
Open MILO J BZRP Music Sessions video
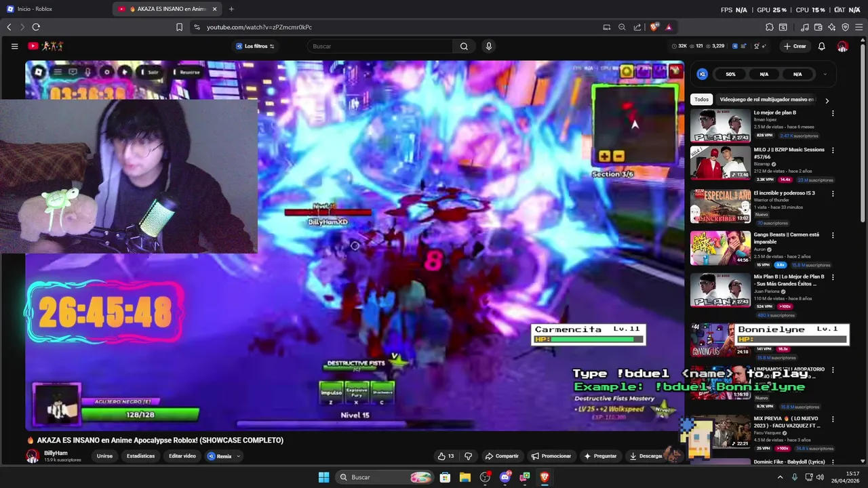pyautogui.click(x=720, y=163)
